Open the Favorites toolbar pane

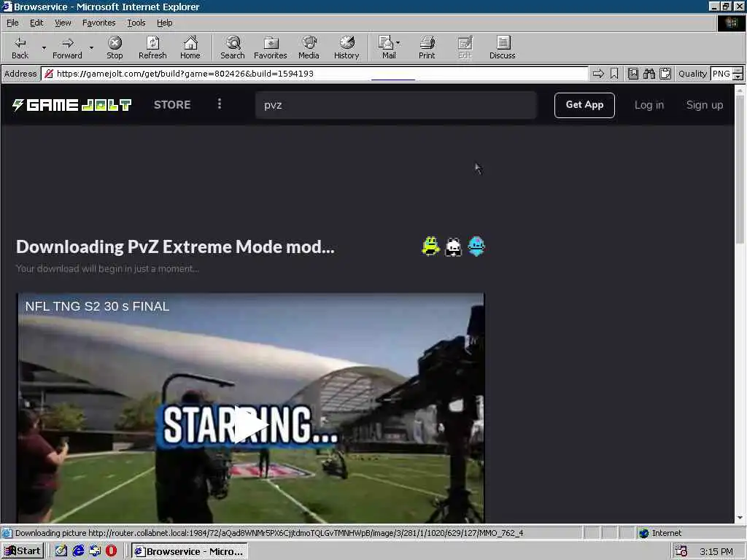(x=271, y=47)
